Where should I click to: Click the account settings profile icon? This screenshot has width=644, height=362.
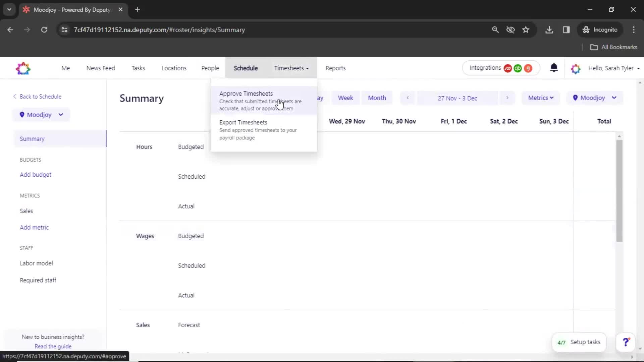coord(575,68)
